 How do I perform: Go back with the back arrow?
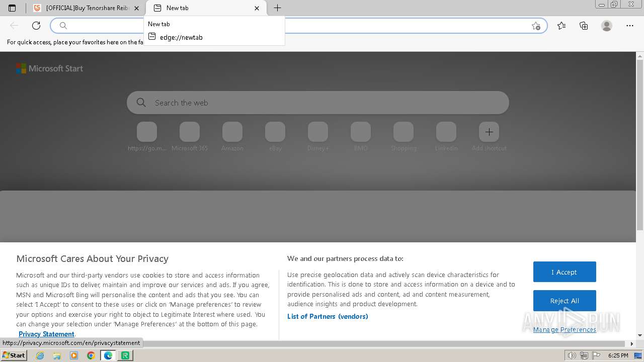pyautogui.click(x=14, y=26)
